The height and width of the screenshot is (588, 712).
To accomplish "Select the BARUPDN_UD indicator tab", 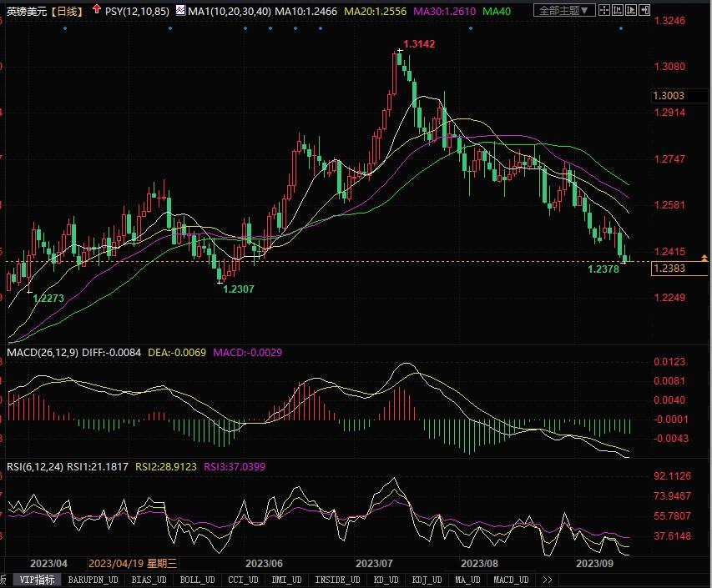I will pos(93,580).
